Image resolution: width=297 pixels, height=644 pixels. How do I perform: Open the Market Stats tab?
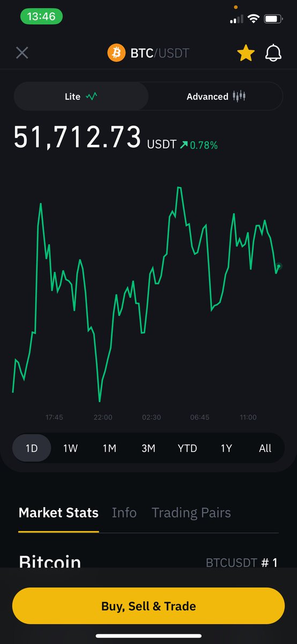click(58, 513)
